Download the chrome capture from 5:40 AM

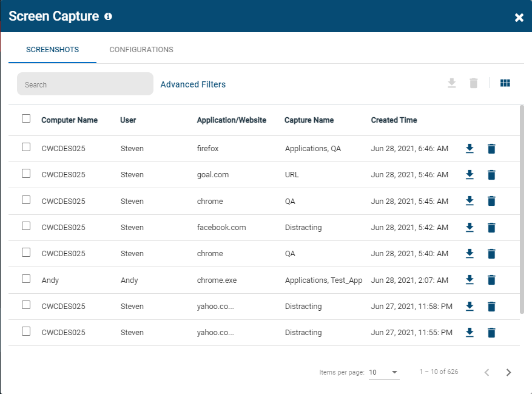click(x=470, y=253)
